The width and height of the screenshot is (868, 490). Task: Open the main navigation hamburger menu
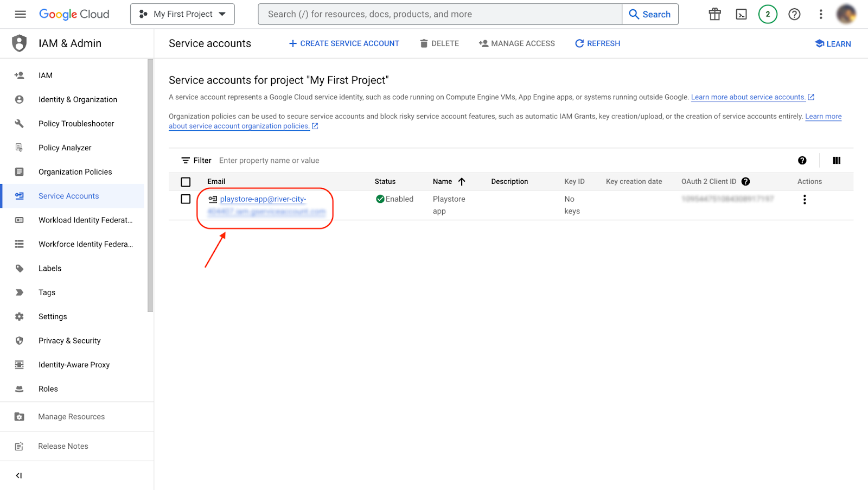pos(20,14)
